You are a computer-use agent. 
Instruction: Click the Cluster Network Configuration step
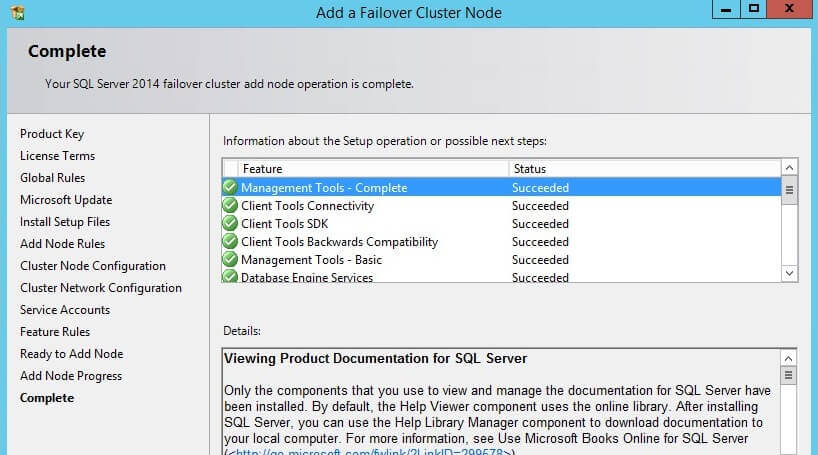pyautogui.click(x=101, y=288)
